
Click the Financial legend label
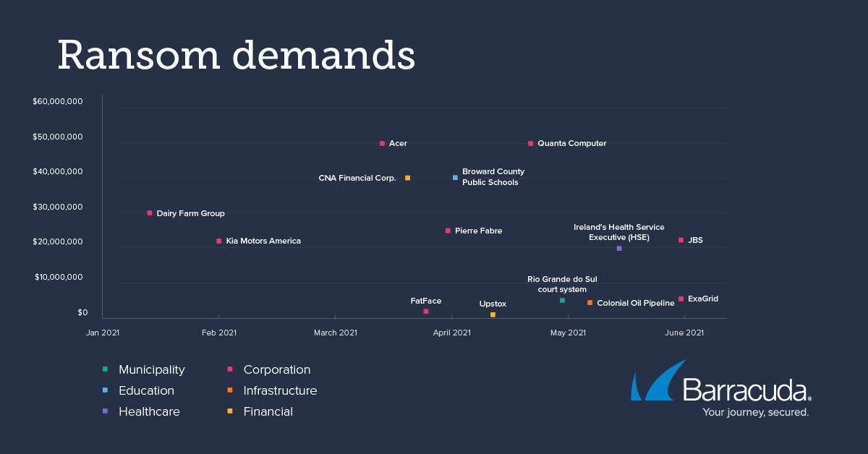point(268,411)
